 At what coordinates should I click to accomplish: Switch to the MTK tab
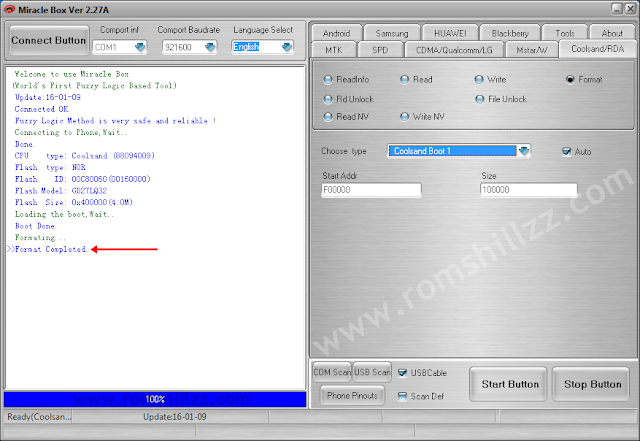coord(333,50)
